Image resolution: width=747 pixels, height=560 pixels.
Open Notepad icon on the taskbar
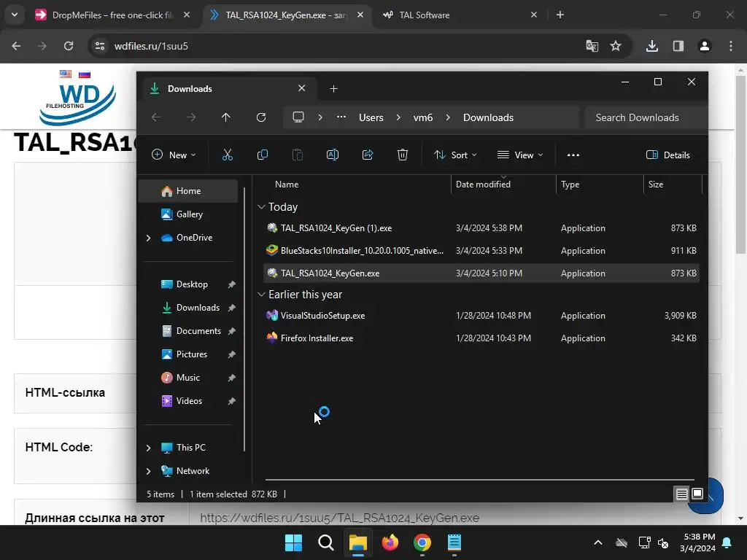(454, 542)
